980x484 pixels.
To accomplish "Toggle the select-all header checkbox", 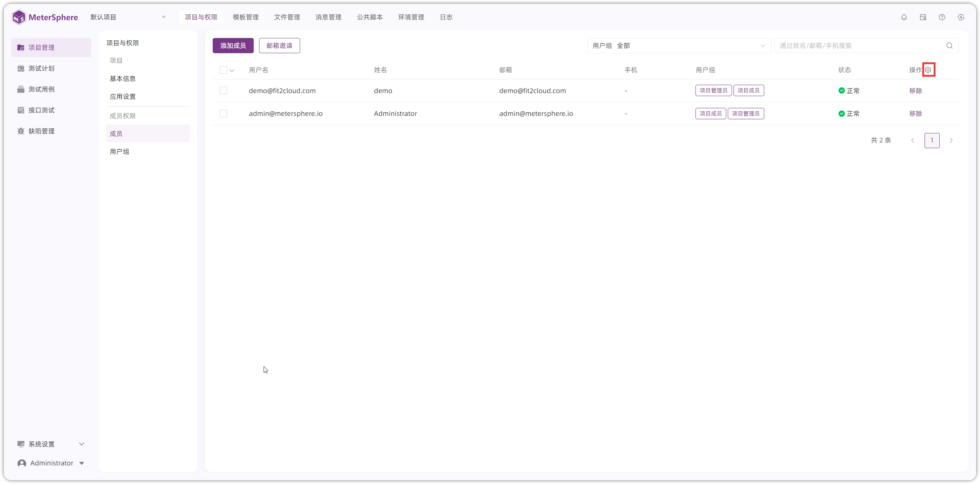I will pyautogui.click(x=223, y=70).
